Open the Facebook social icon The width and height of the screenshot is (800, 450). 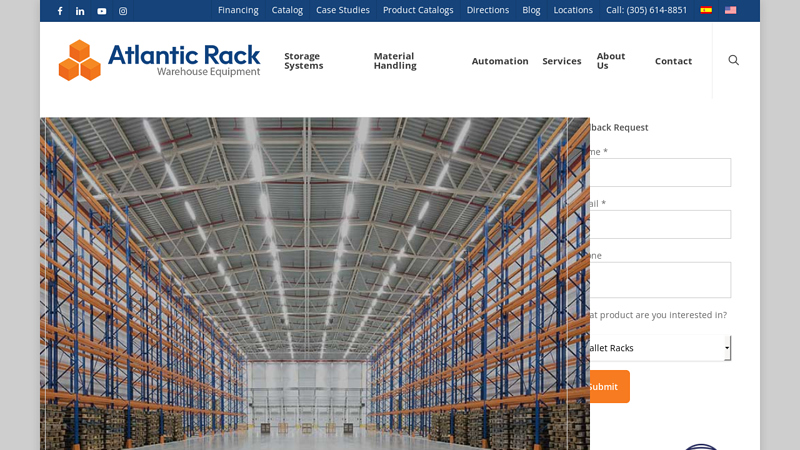coord(60,11)
